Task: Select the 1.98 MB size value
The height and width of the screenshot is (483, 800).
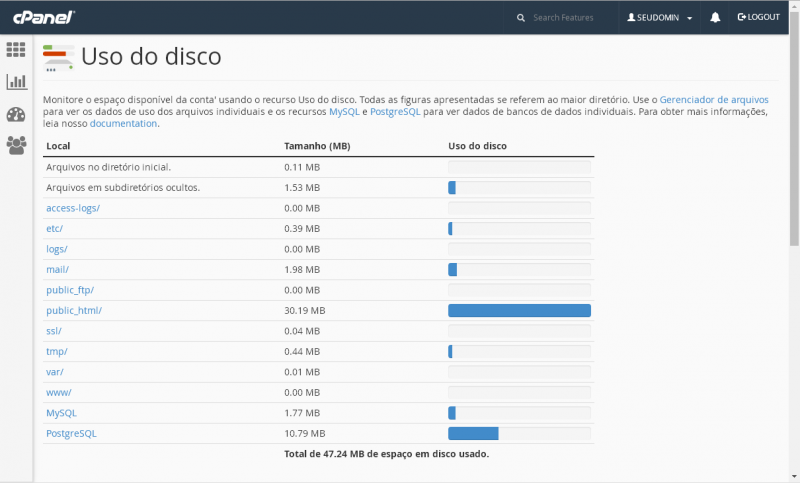Action: (x=302, y=269)
